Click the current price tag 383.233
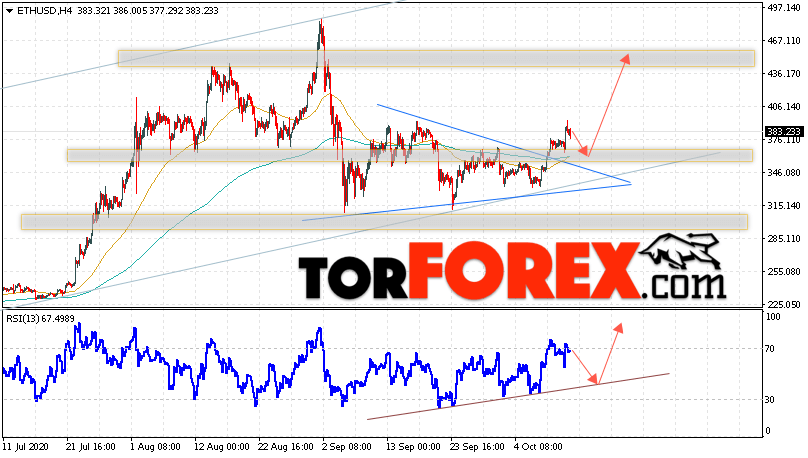808x458 pixels. (783, 131)
